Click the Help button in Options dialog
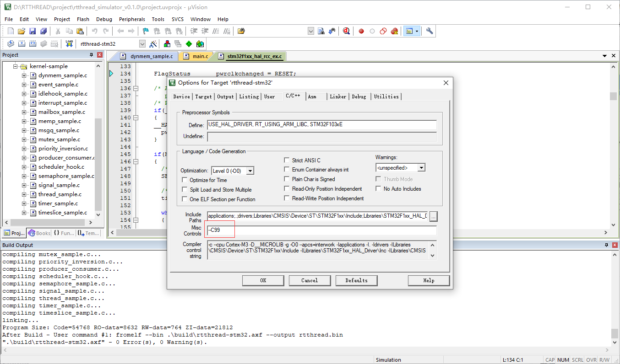 pyautogui.click(x=429, y=280)
